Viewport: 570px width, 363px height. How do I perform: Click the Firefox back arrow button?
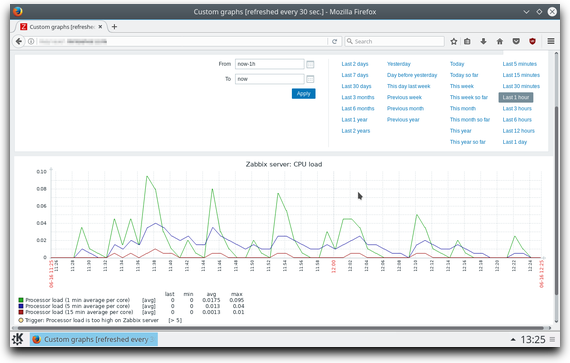[19, 41]
